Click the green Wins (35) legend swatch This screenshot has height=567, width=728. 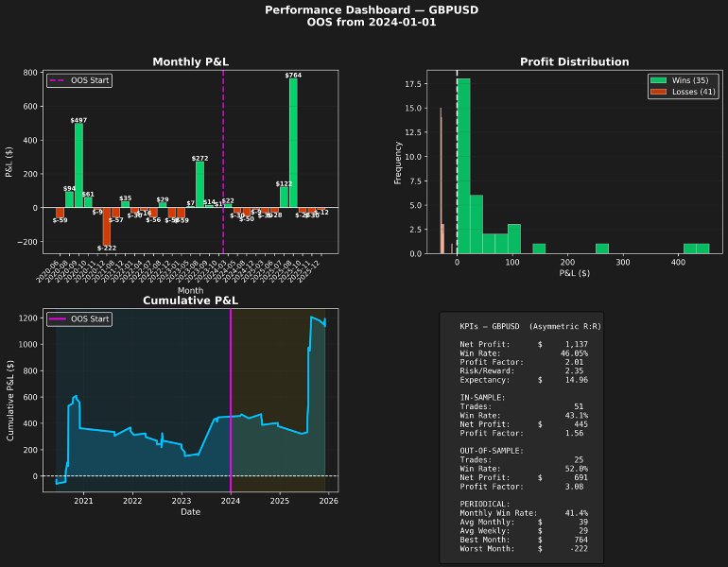coord(658,80)
